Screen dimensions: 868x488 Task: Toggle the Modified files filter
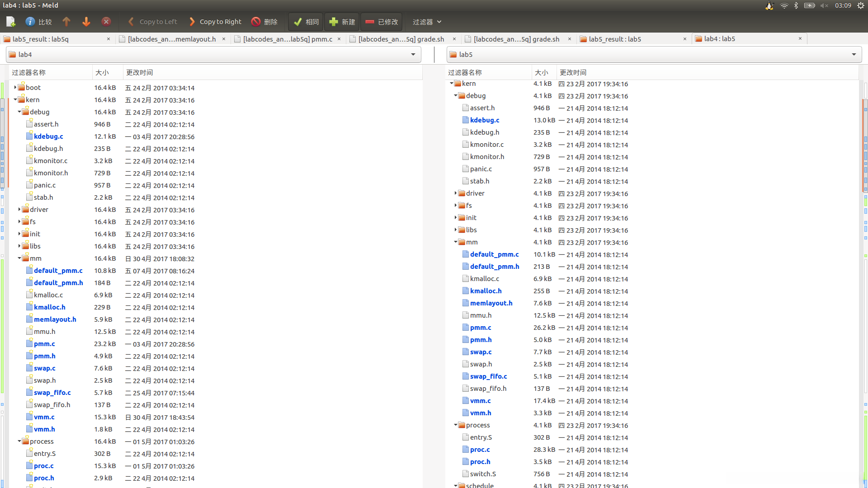pos(382,22)
